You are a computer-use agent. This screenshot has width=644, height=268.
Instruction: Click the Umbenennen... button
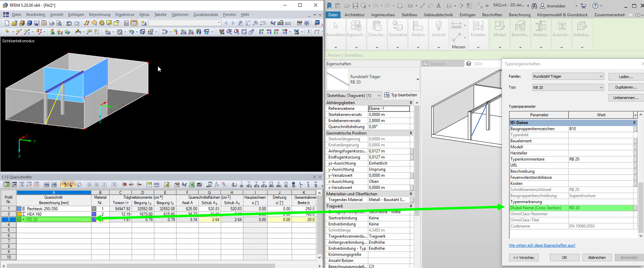click(626, 98)
